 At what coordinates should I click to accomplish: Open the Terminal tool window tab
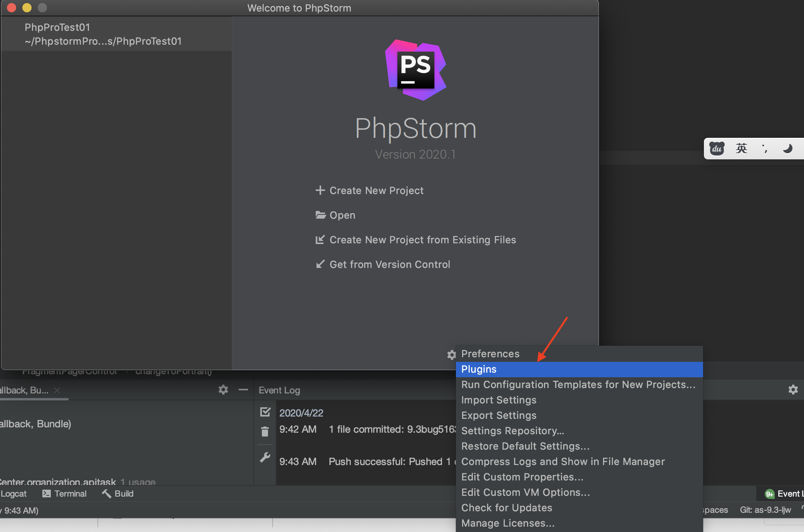65,494
